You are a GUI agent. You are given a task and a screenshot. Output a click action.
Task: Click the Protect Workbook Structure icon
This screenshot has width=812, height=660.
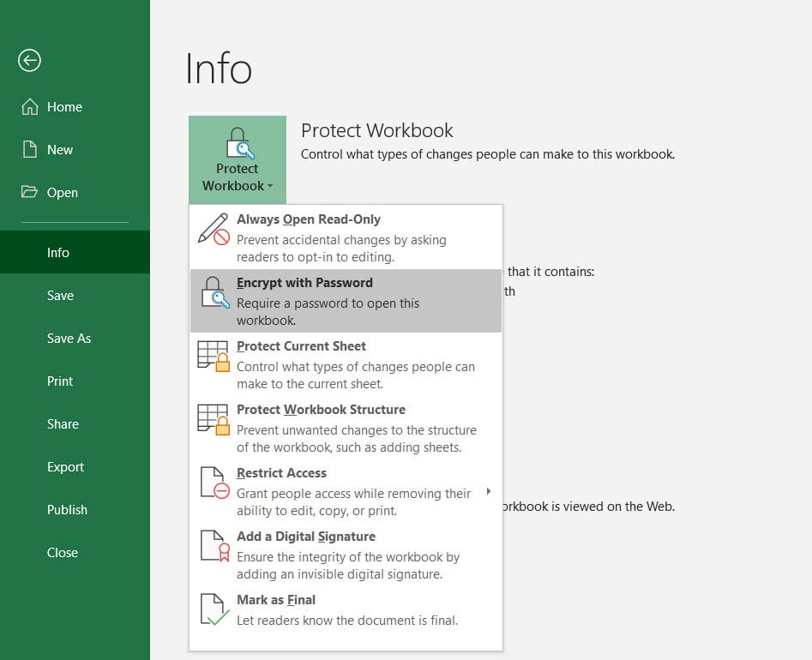pos(214,418)
